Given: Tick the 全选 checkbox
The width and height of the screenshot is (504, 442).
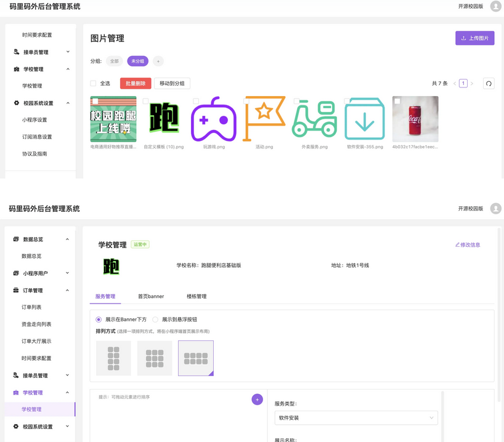Looking at the screenshot, I should point(93,84).
